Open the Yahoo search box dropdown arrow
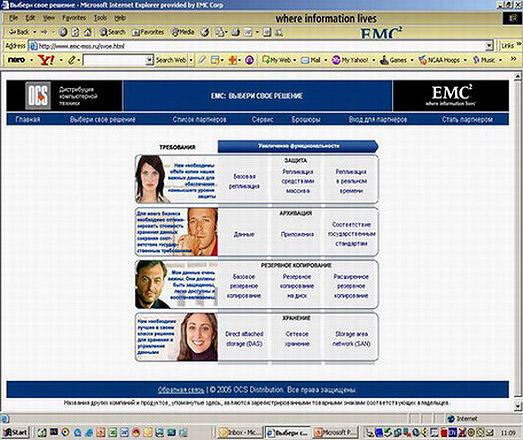 click(x=149, y=60)
